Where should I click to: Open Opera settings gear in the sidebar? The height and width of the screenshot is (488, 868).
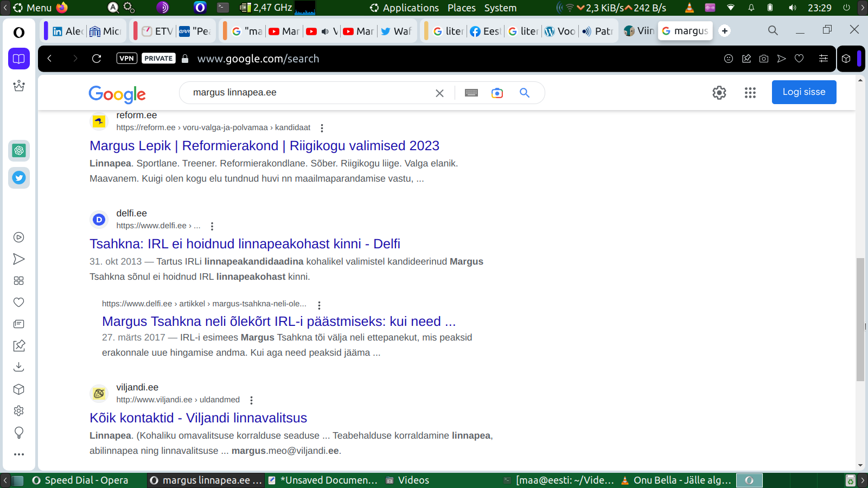point(19,410)
